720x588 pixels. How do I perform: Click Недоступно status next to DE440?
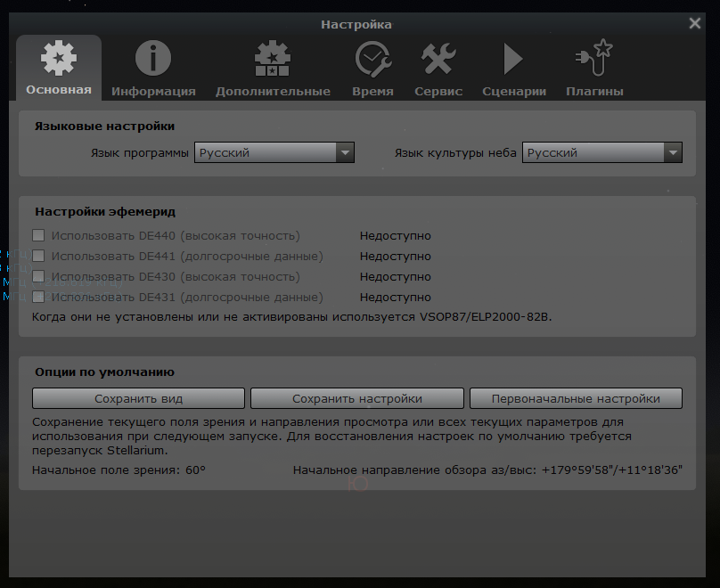(x=396, y=236)
